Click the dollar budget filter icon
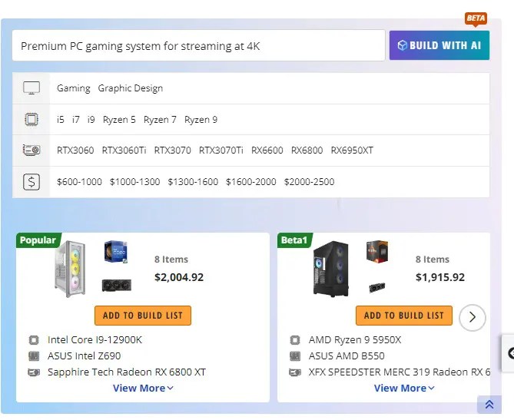The height and width of the screenshot is (420, 514). (x=32, y=182)
